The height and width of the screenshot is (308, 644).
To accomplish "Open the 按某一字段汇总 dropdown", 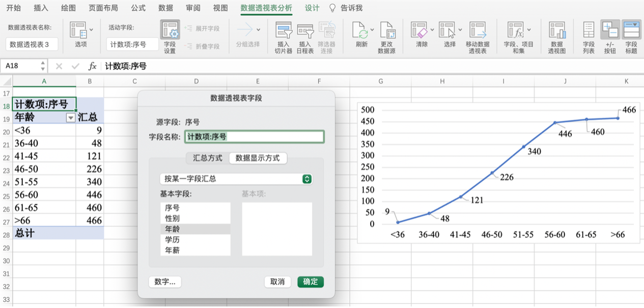I will (x=306, y=179).
